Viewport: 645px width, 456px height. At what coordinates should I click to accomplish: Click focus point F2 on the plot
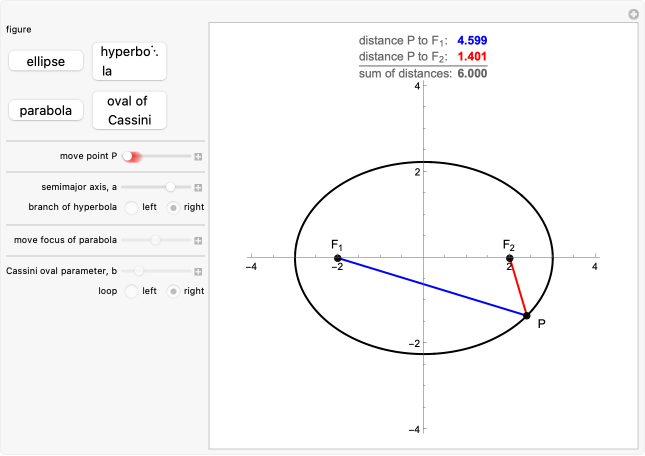click(x=510, y=259)
